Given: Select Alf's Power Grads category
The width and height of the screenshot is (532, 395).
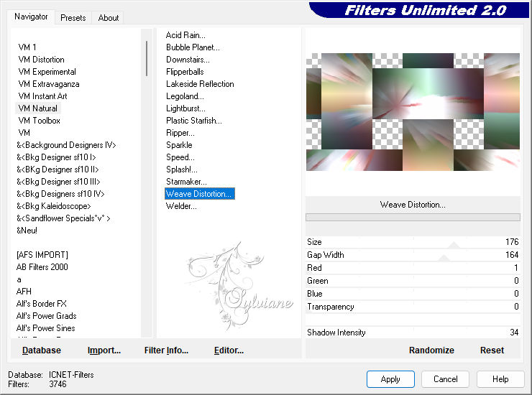Looking at the screenshot, I should click(x=46, y=316).
